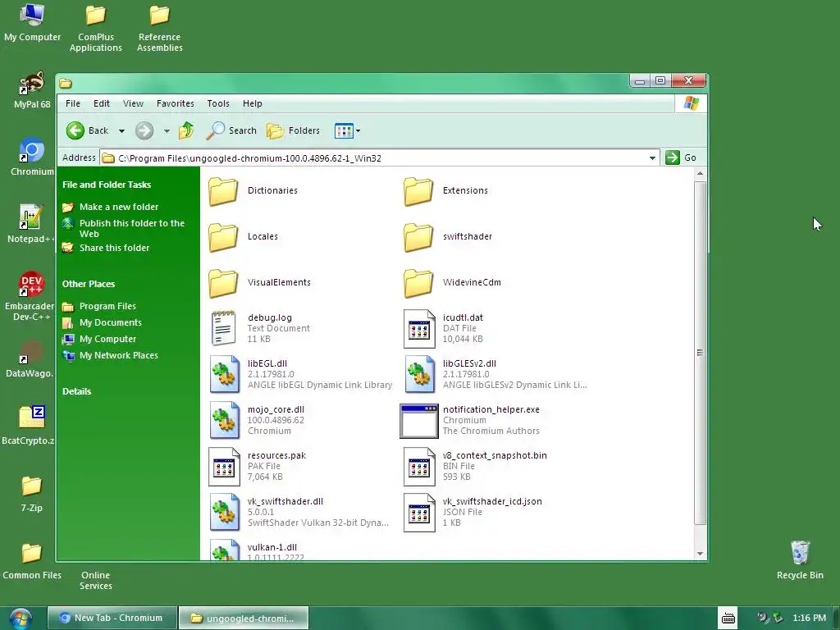Select the BcatCrypto zip desktop icon
840x630 pixels.
(x=30, y=426)
